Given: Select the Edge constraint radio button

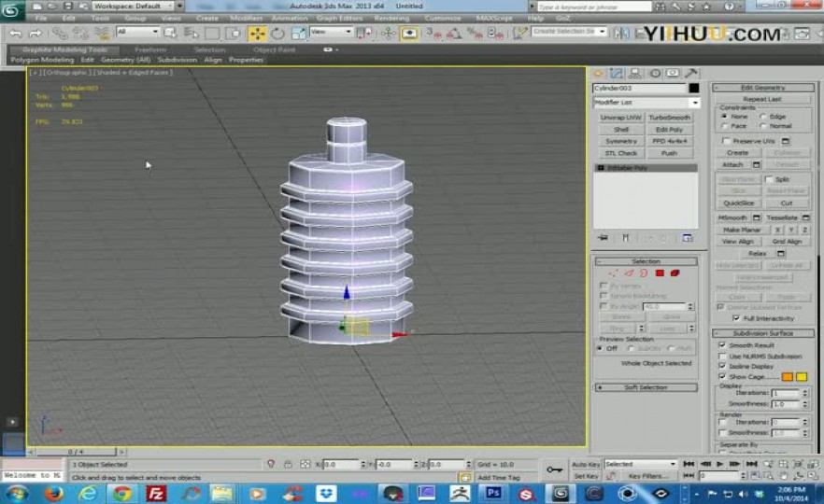Looking at the screenshot, I should pyautogui.click(x=763, y=116).
